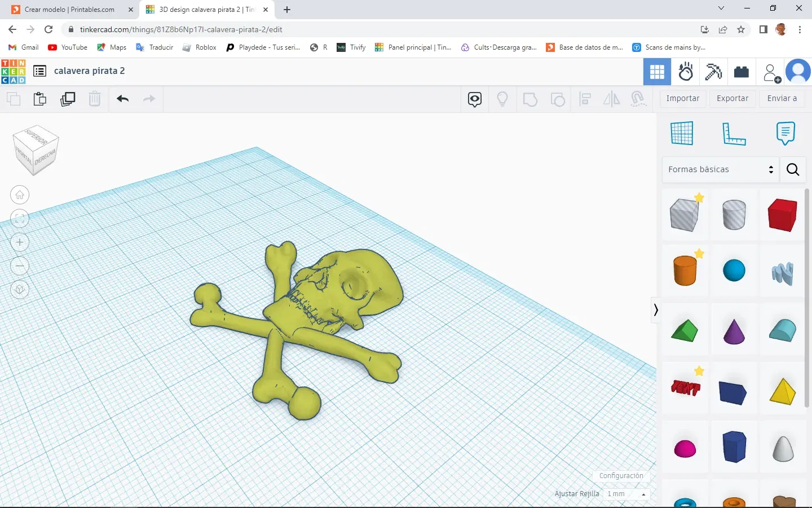The image size is (812, 508).
Task: Collapse the shapes panel with chevron
Action: coord(655,310)
